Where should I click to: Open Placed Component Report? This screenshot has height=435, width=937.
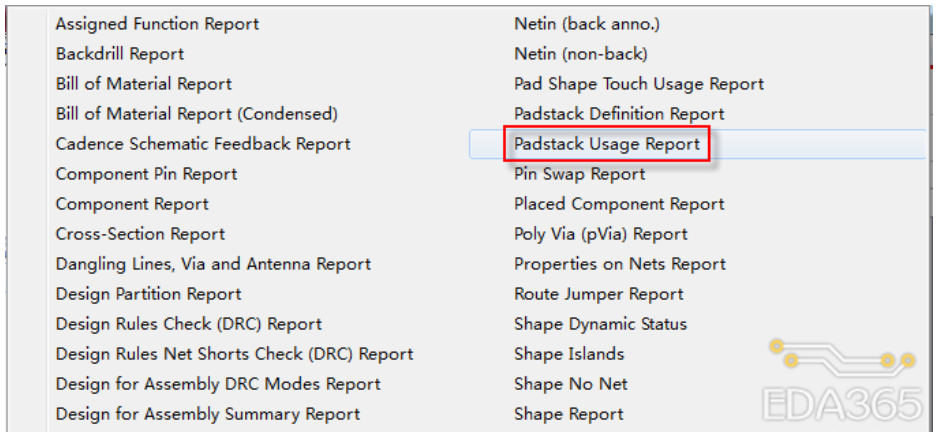(x=619, y=204)
